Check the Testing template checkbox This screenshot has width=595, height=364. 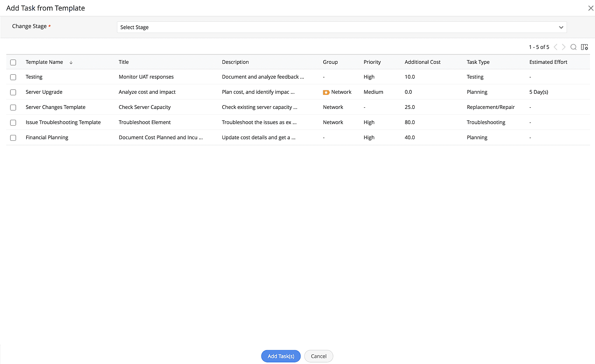pyautogui.click(x=13, y=77)
